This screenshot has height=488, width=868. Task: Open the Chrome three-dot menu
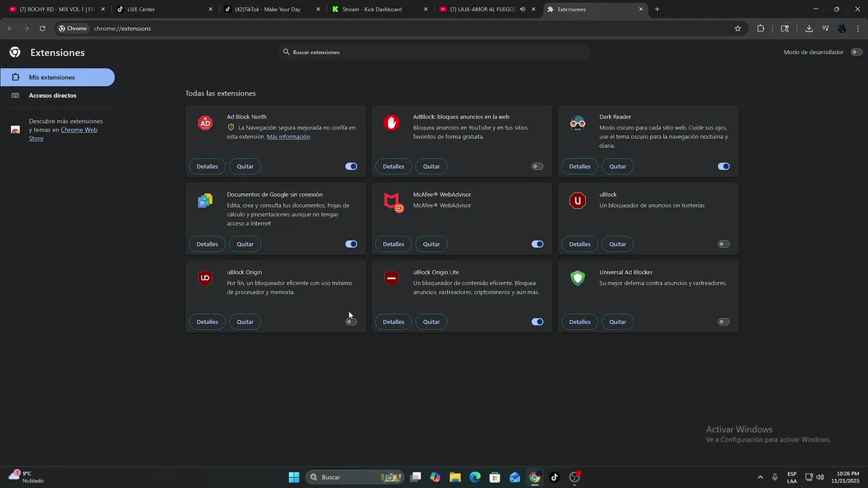point(859,28)
